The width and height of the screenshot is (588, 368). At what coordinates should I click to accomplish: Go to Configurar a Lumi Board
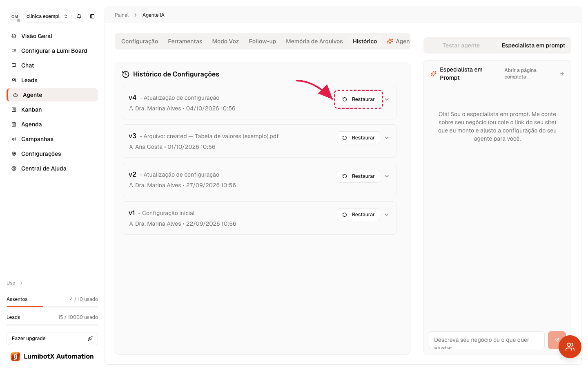tap(52, 51)
